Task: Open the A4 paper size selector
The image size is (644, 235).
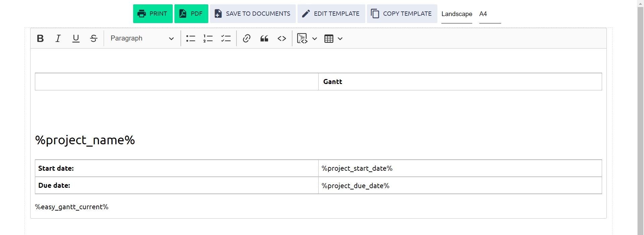Action: 489,14
